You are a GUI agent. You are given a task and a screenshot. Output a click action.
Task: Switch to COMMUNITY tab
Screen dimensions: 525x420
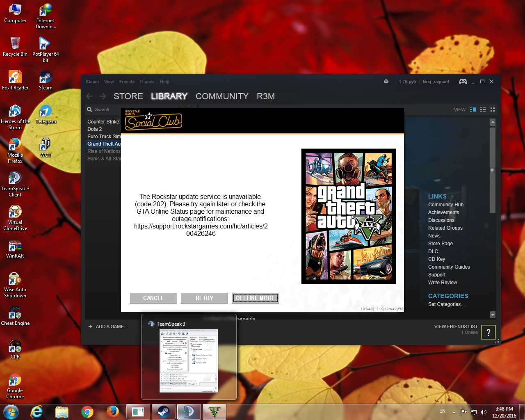coord(222,96)
